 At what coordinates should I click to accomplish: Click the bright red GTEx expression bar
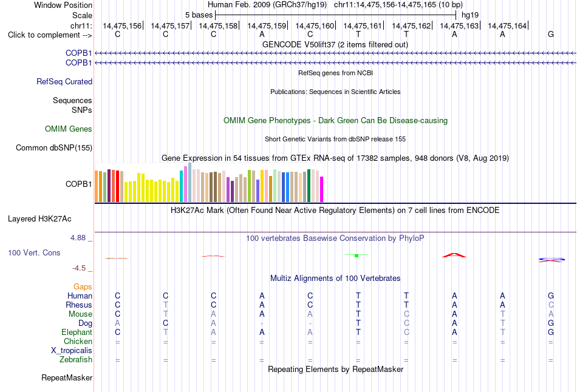[117, 186]
